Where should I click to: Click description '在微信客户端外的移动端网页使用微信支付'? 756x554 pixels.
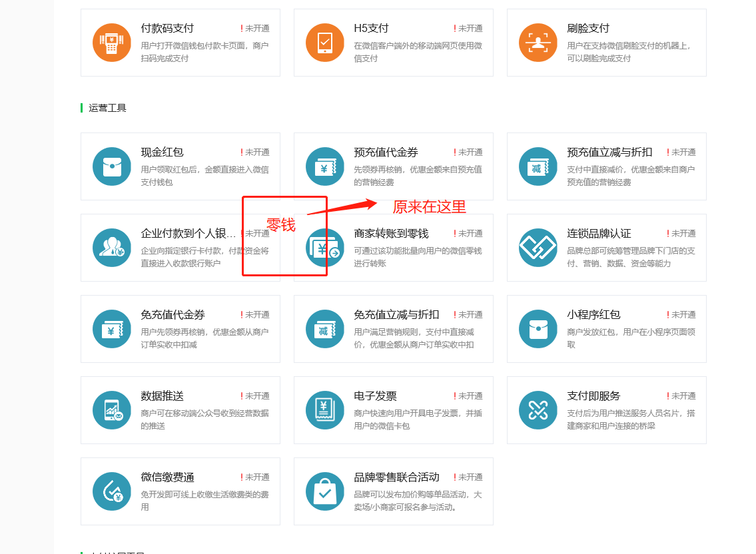click(x=418, y=52)
